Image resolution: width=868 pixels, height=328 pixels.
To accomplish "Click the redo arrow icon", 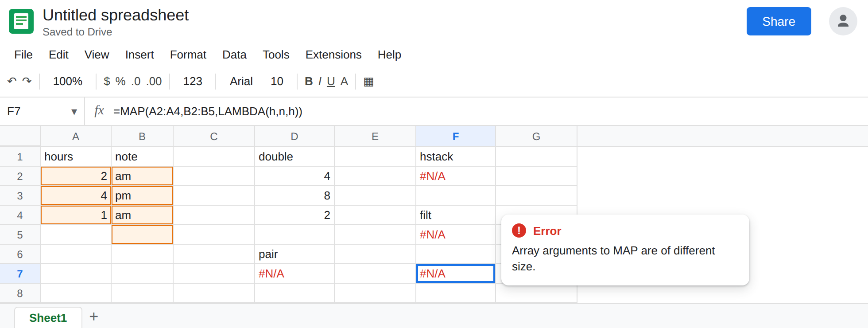I will (x=27, y=81).
